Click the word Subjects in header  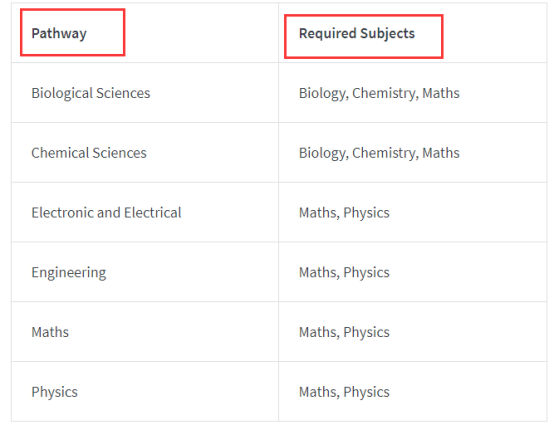click(x=388, y=34)
